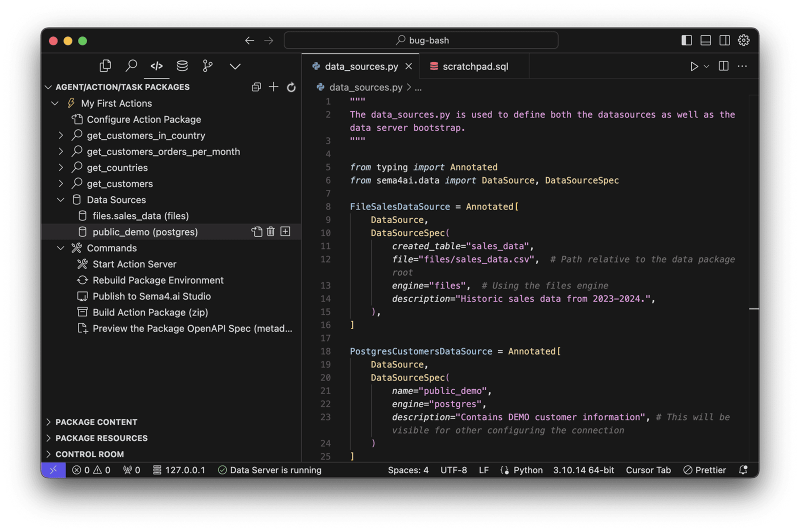This screenshot has width=800, height=532.
Task: Click the delete icon next to public_demo
Action: [x=270, y=231]
